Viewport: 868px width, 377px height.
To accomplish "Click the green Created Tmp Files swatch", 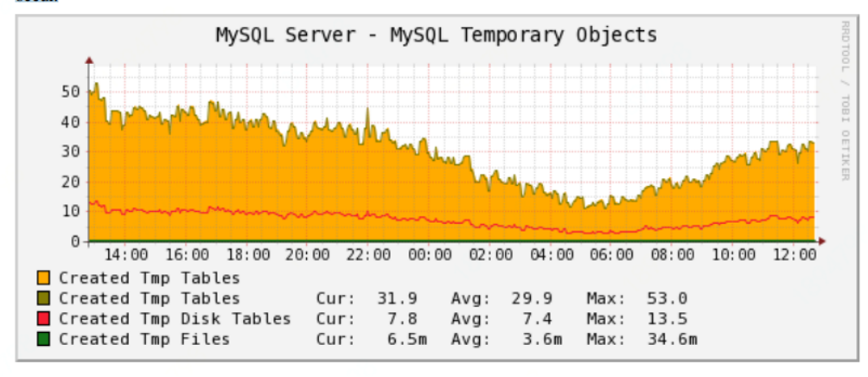I will (x=44, y=339).
